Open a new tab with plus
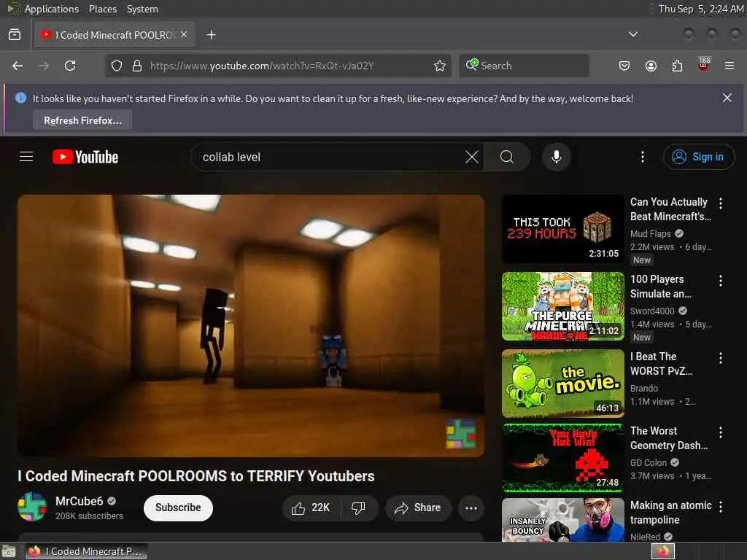The image size is (747, 560). tap(211, 35)
